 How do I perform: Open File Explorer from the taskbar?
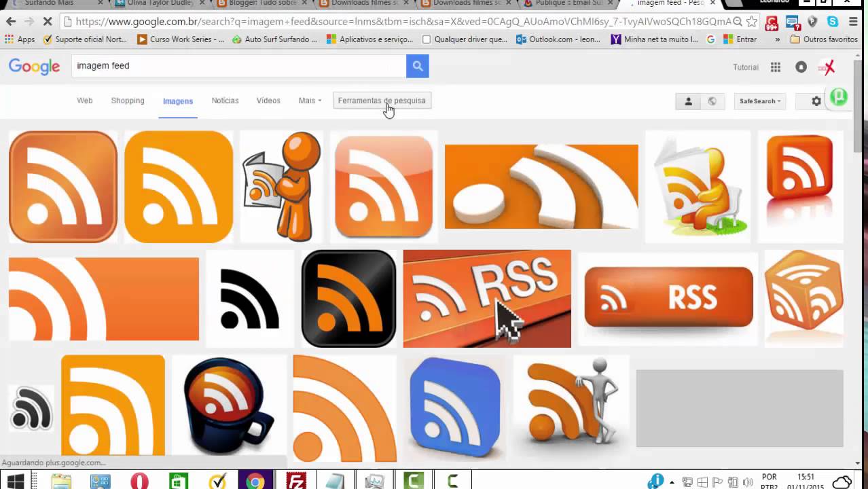(60, 482)
